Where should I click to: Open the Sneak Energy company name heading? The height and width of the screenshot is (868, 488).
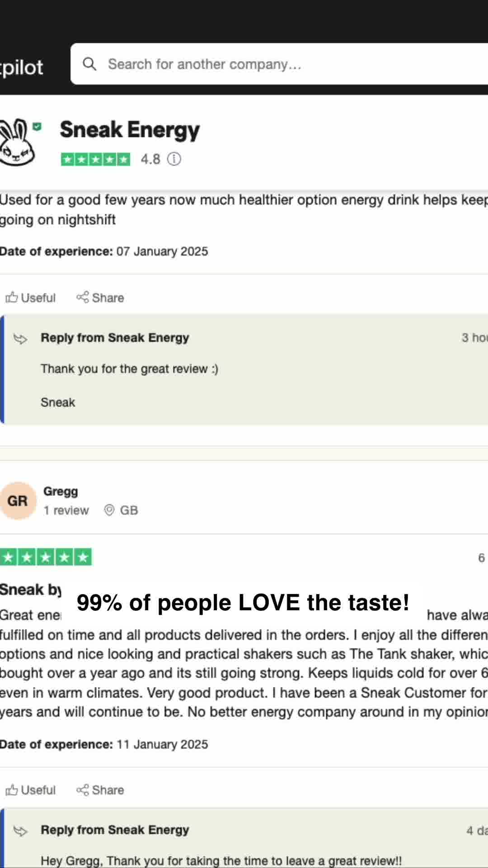tap(130, 130)
